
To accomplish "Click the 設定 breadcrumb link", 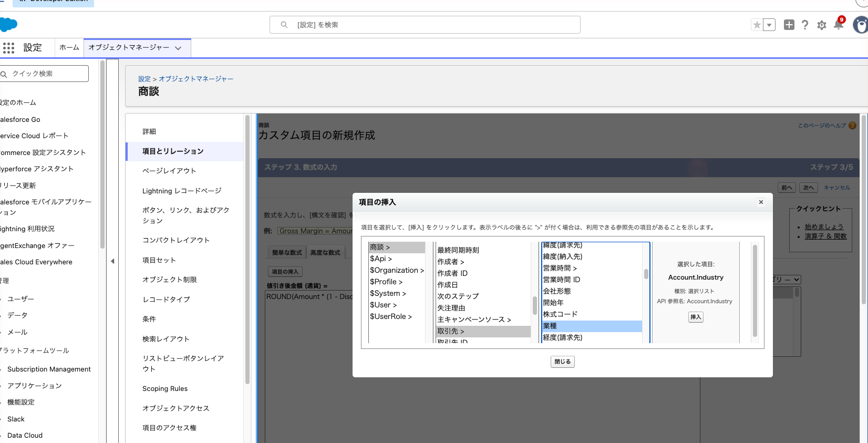I will [144, 79].
